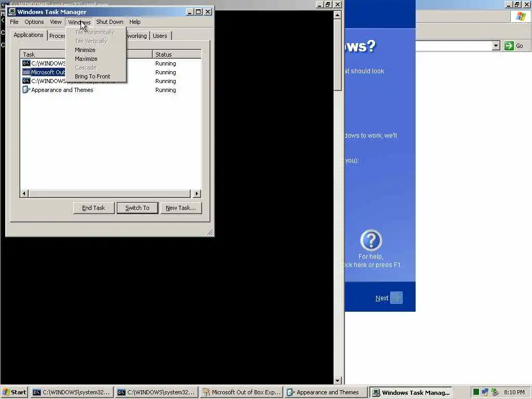Click the End Task button
532x399 pixels.
(x=94, y=208)
